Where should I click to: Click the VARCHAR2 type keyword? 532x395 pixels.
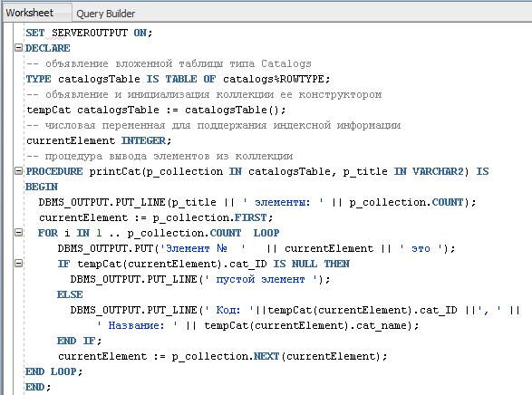(438, 171)
